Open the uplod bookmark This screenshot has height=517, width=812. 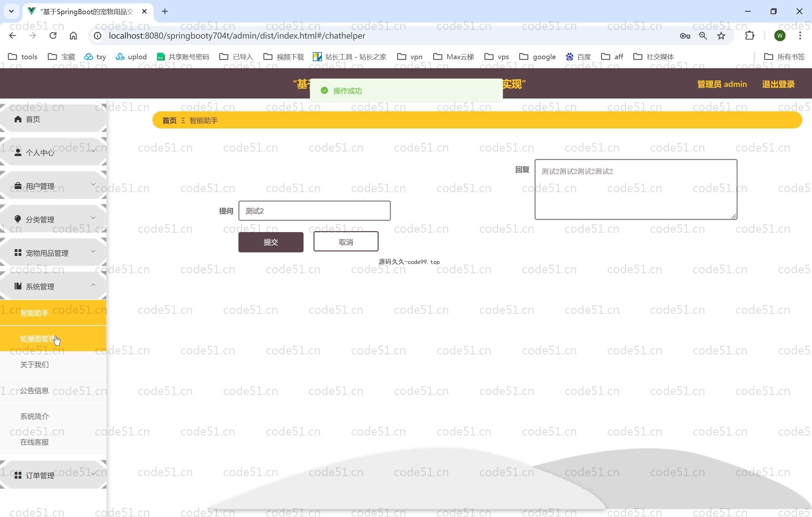131,57
